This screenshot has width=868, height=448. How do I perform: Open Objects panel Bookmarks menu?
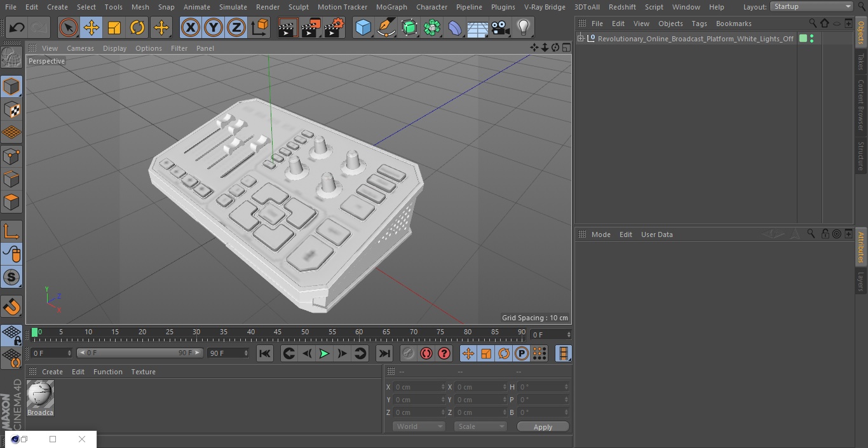pos(733,24)
